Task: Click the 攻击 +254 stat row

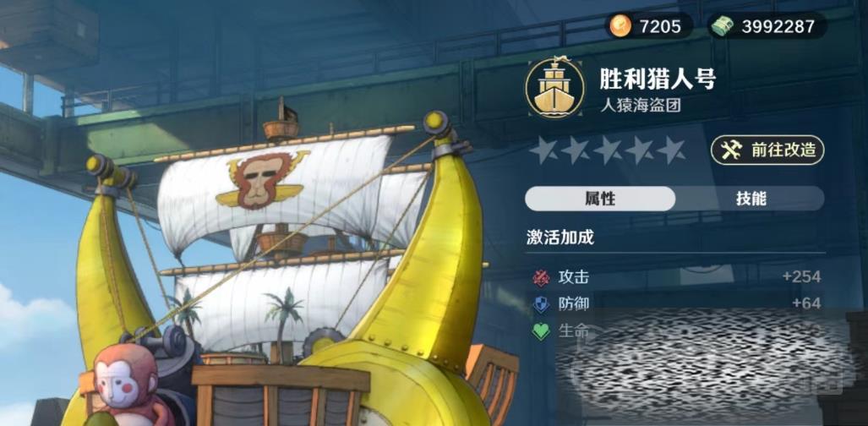Action: (676, 277)
